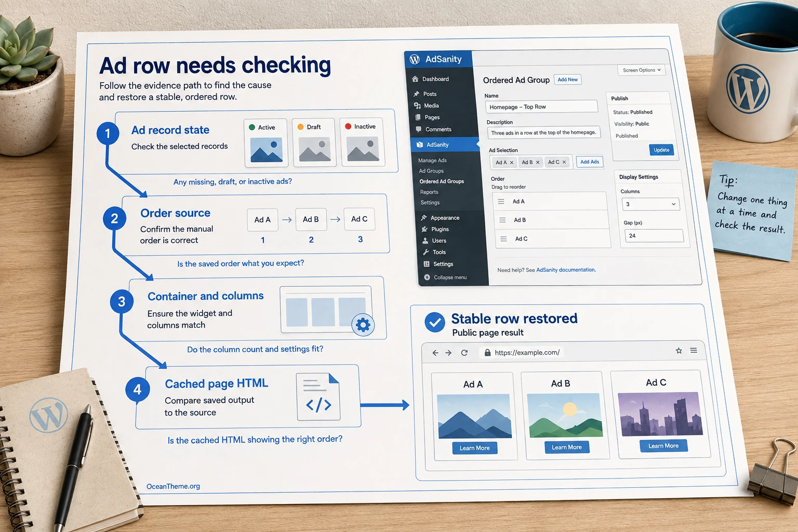
Task: Select the Users person icon
Action: pyautogui.click(x=425, y=241)
